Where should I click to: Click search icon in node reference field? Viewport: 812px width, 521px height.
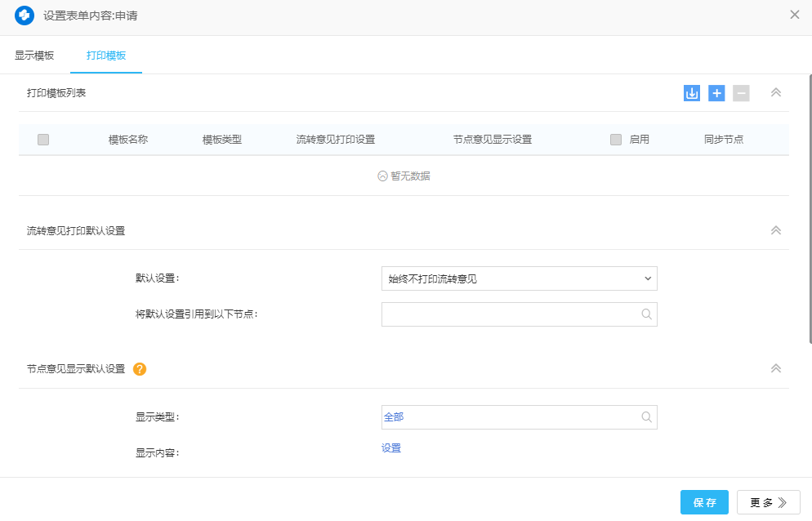(x=646, y=314)
